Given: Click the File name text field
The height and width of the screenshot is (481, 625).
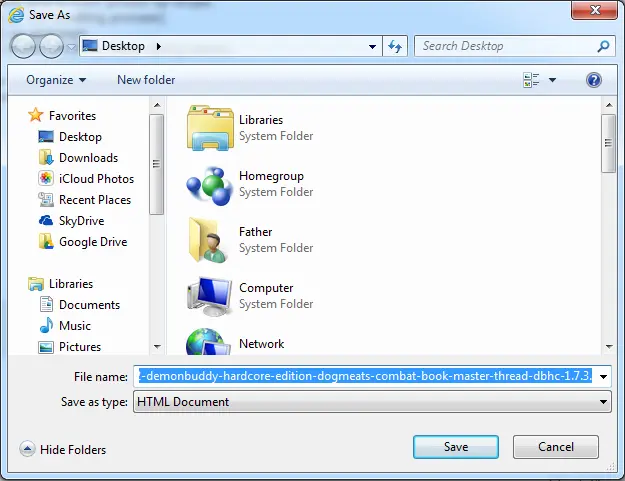Looking at the screenshot, I should click(x=365, y=376).
